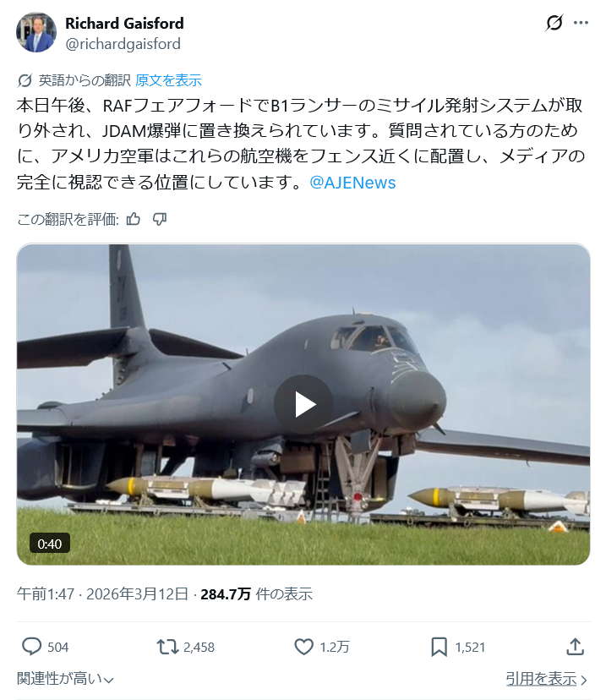The image size is (606, 700).
Task: Repost this tweet using the retweet icon
Action: (x=167, y=647)
